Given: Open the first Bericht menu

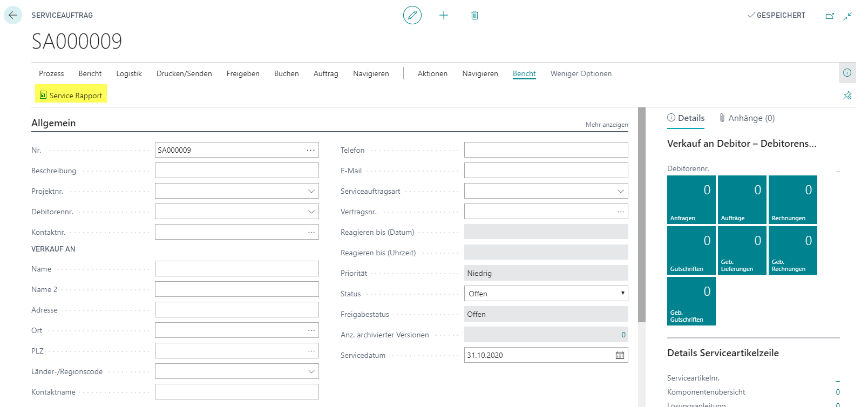Looking at the screenshot, I should point(90,73).
